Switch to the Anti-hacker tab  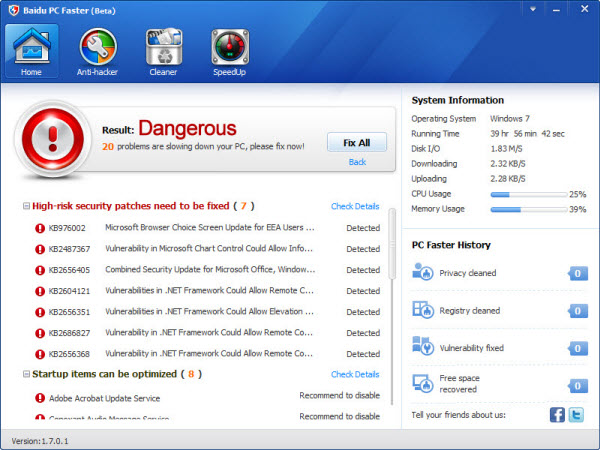(x=98, y=51)
